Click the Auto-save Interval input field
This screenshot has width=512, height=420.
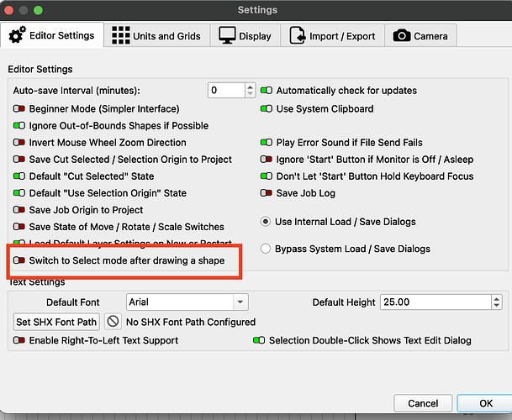[x=226, y=91]
